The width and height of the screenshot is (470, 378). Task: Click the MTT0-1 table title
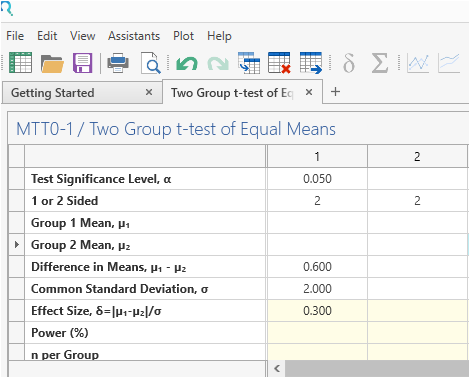pyautogui.click(x=176, y=129)
